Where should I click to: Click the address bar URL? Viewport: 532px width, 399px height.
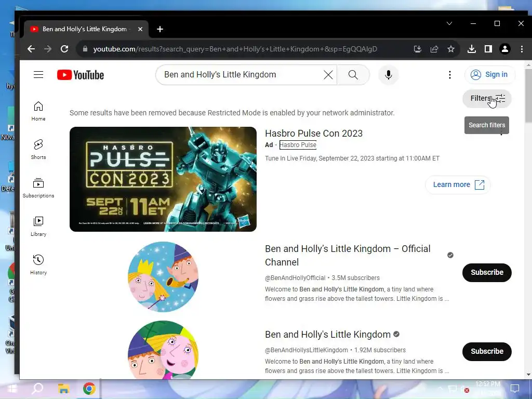click(235, 49)
